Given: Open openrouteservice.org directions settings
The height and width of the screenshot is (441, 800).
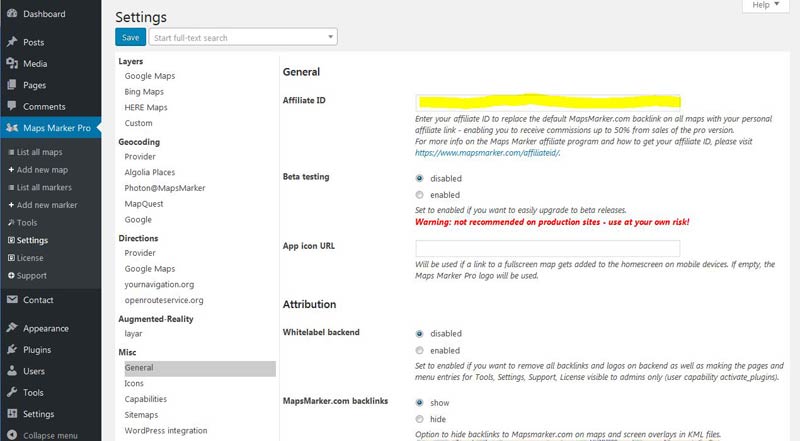Looking at the screenshot, I should click(x=164, y=300).
